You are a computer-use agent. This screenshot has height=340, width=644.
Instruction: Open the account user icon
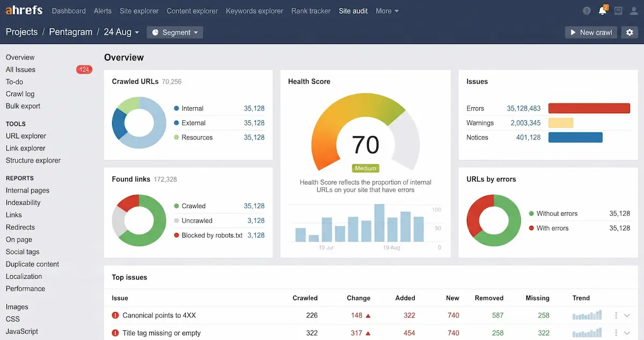pyautogui.click(x=633, y=11)
